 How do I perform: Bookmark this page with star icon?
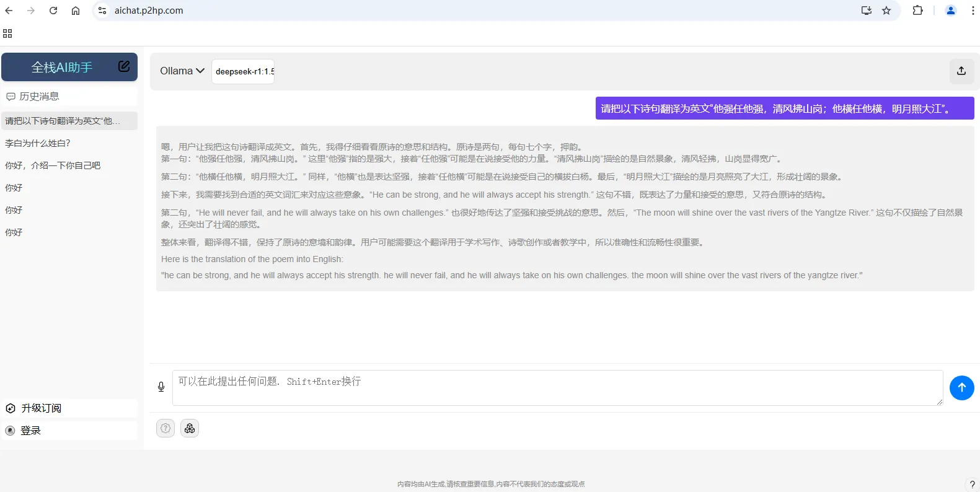[886, 11]
